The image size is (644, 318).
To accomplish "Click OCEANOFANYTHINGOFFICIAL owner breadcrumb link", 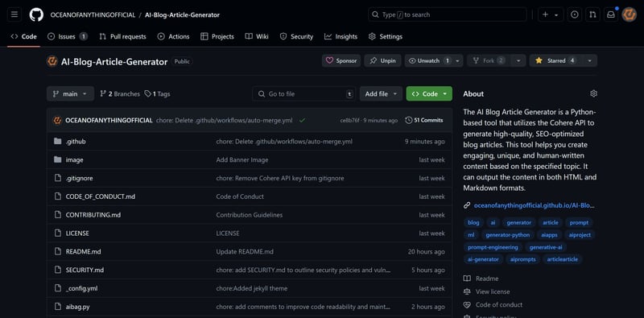I will tap(93, 14).
